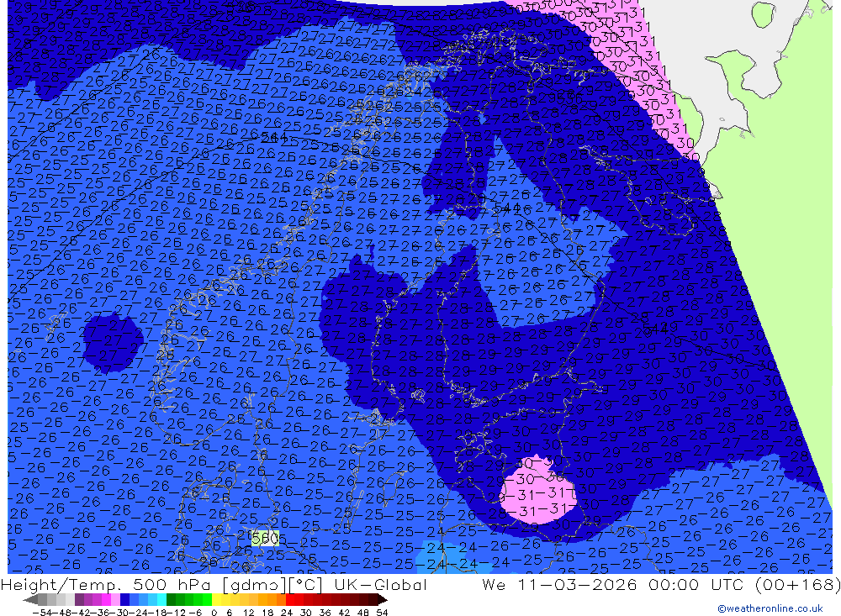
Task: Click the "(00+168)" forecast hour text
Action: tap(797, 584)
